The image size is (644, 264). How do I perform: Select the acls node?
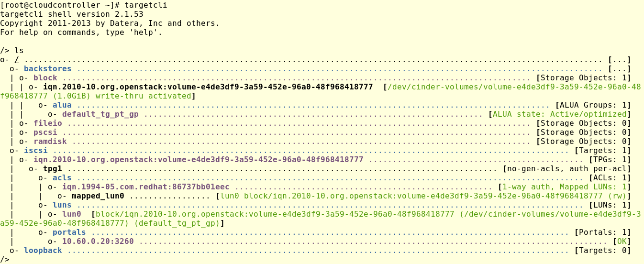pyautogui.click(x=62, y=178)
